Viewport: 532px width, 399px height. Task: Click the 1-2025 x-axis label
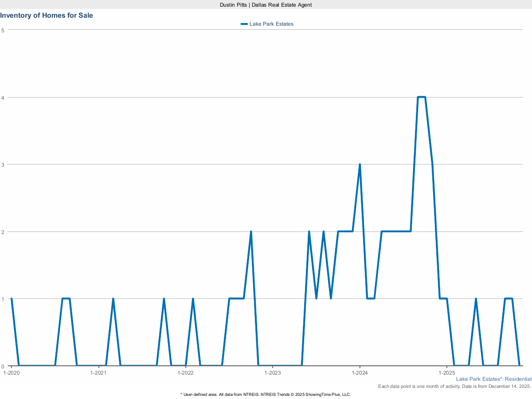pyautogui.click(x=446, y=373)
